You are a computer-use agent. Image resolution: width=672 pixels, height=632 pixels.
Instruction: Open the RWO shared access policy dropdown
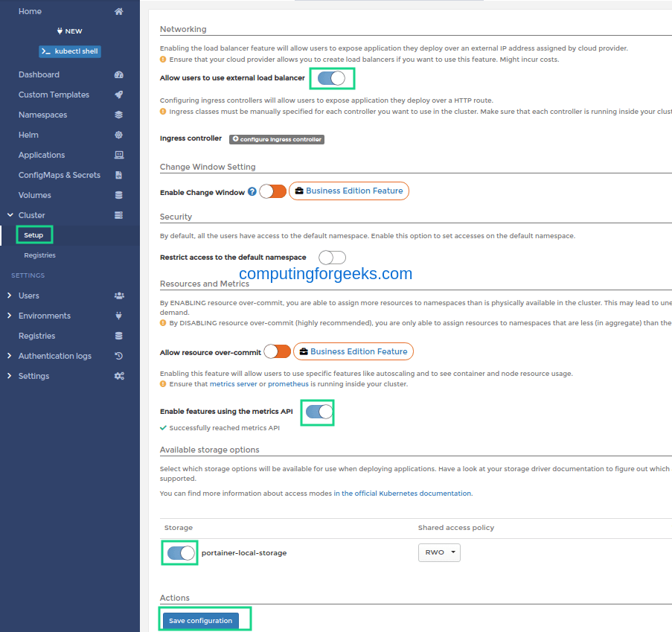click(x=438, y=552)
